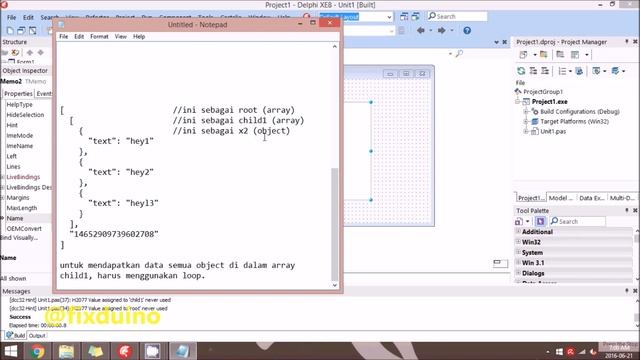Open Delphi's Edit menu
This screenshot has width=640, height=360.
click(28, 17)
